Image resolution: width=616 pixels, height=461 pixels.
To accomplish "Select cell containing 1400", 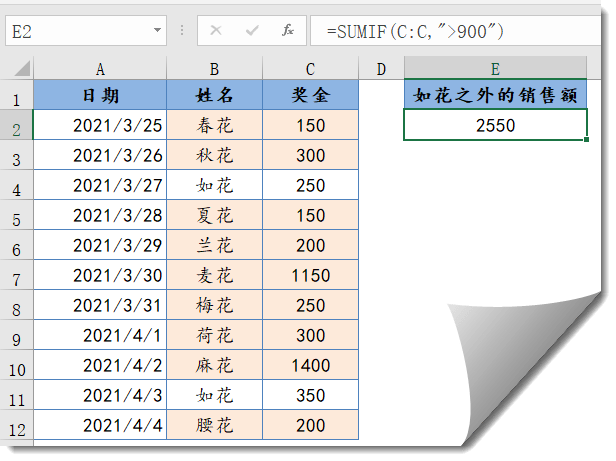I will pyautogui.click(x=310, y=366).
